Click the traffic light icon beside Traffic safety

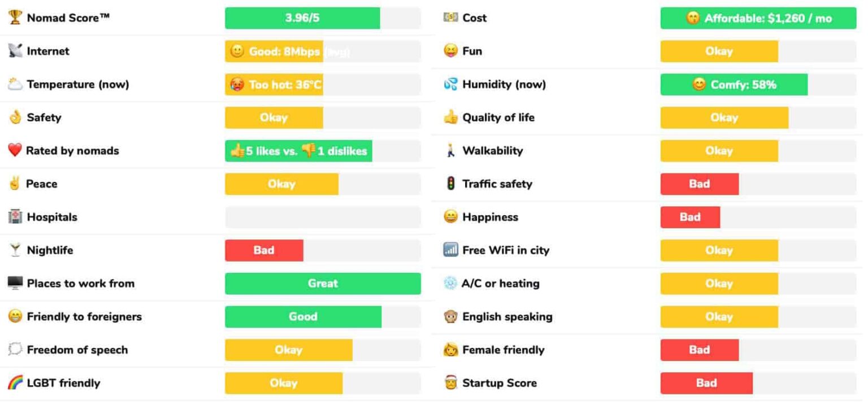(450, 184)
